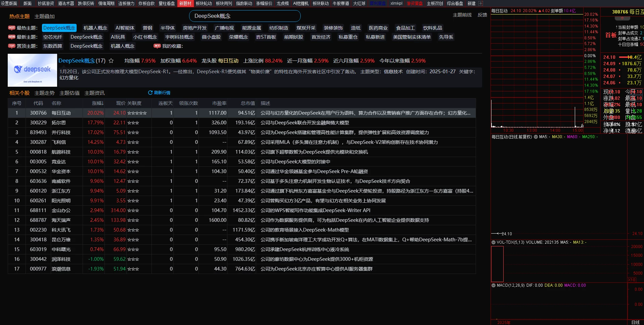Switch to the 新题材 tab
644x325 pixels.
tap(185, 3)
